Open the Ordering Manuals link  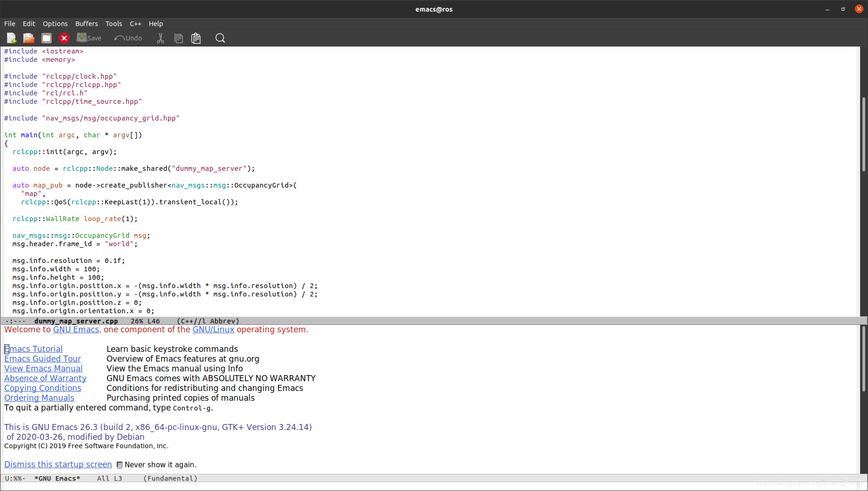(x=39, y=398)
